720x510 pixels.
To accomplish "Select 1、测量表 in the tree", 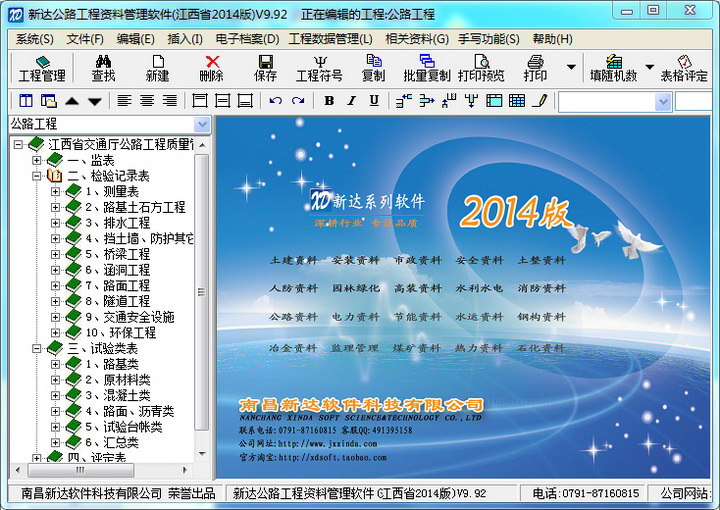I will tap(112, 191).
